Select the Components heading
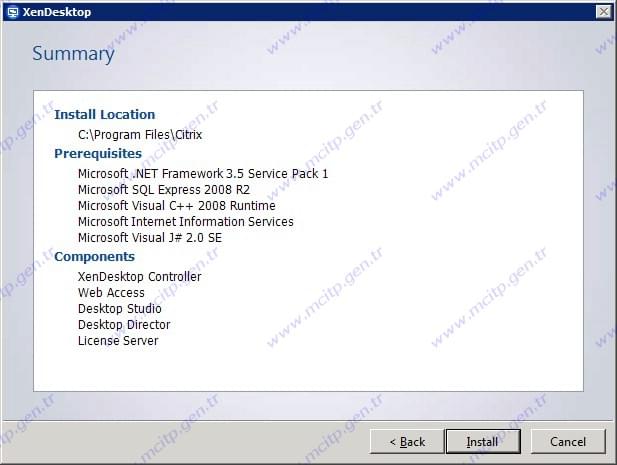Viewport: 617px width, 465px height. (x=94, y=256)
